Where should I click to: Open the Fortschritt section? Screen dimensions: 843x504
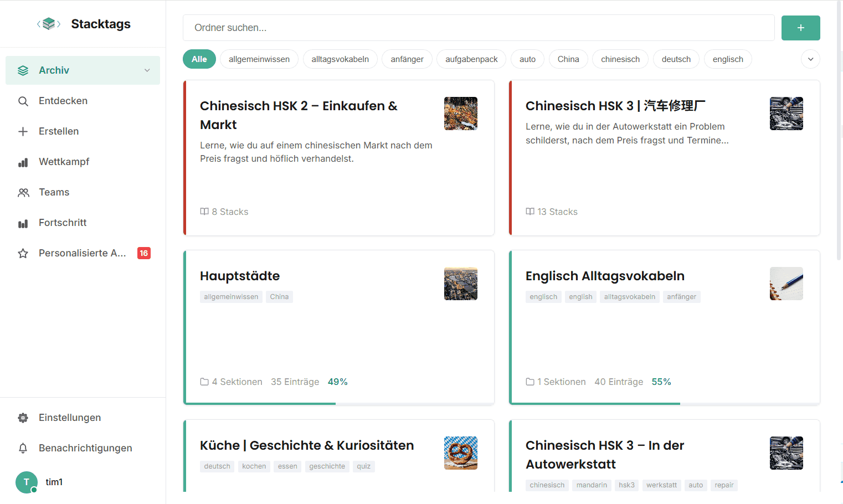click(83, 223)
